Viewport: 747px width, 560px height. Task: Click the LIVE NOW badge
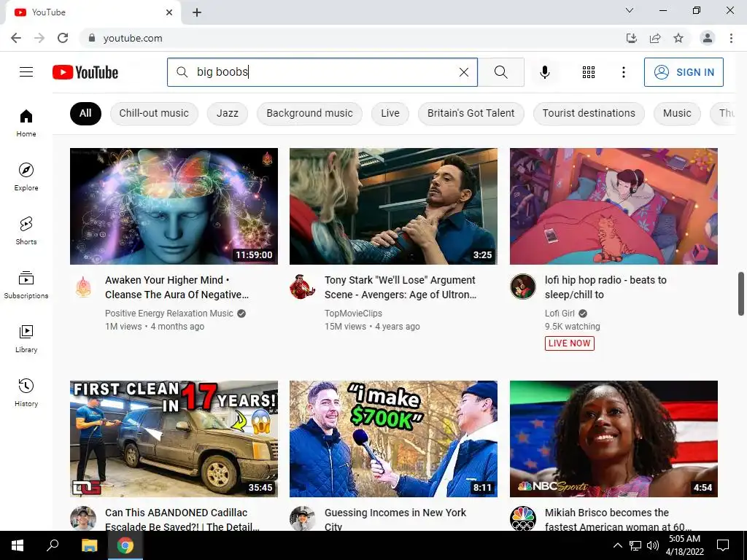tap(569, 343)
